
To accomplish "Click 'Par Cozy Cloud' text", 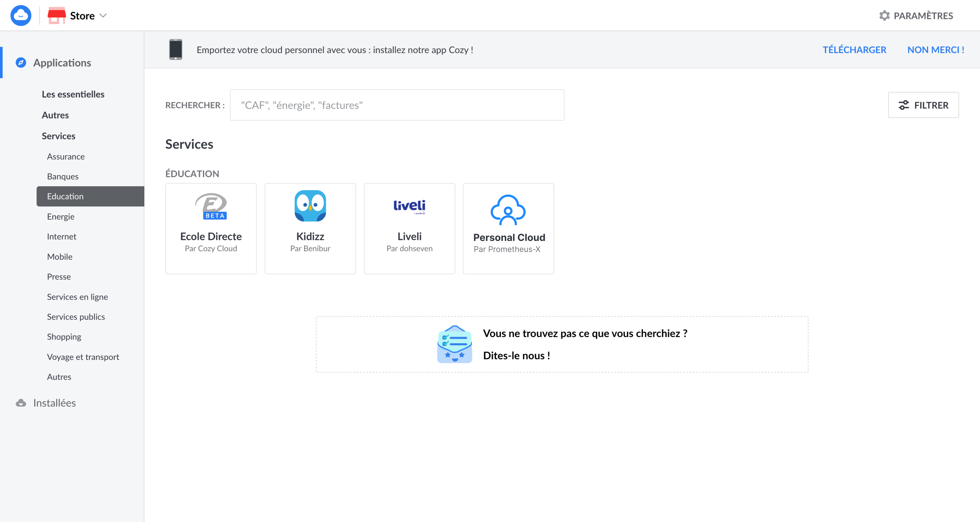I will (x=211, y=249).
